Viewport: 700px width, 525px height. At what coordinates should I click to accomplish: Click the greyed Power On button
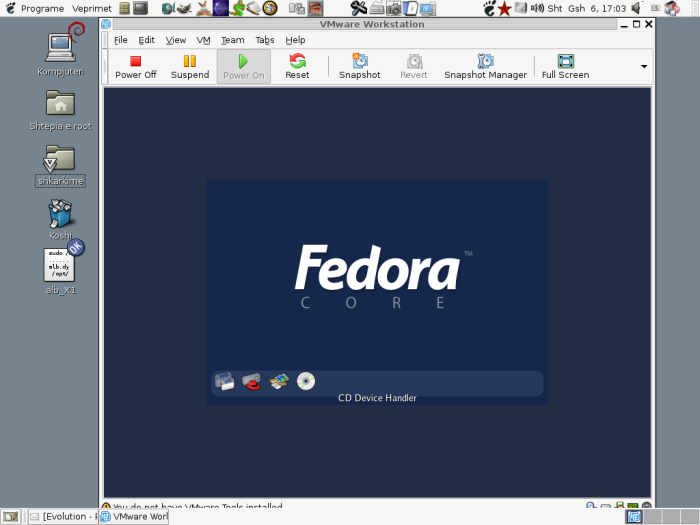coord(244,67)
